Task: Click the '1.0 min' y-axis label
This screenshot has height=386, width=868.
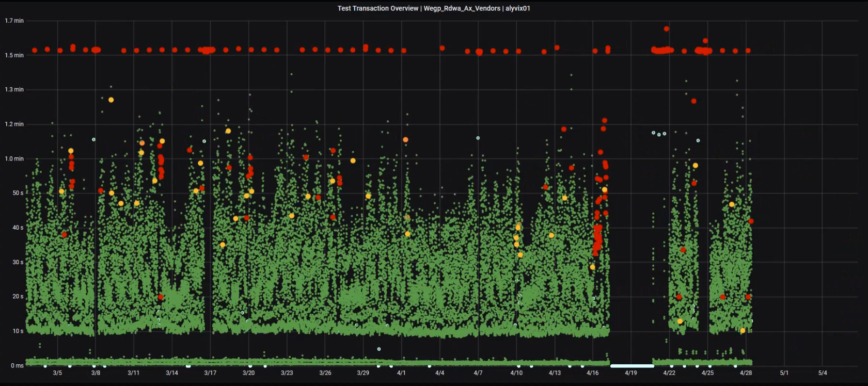Action: [x=14, y=158]
